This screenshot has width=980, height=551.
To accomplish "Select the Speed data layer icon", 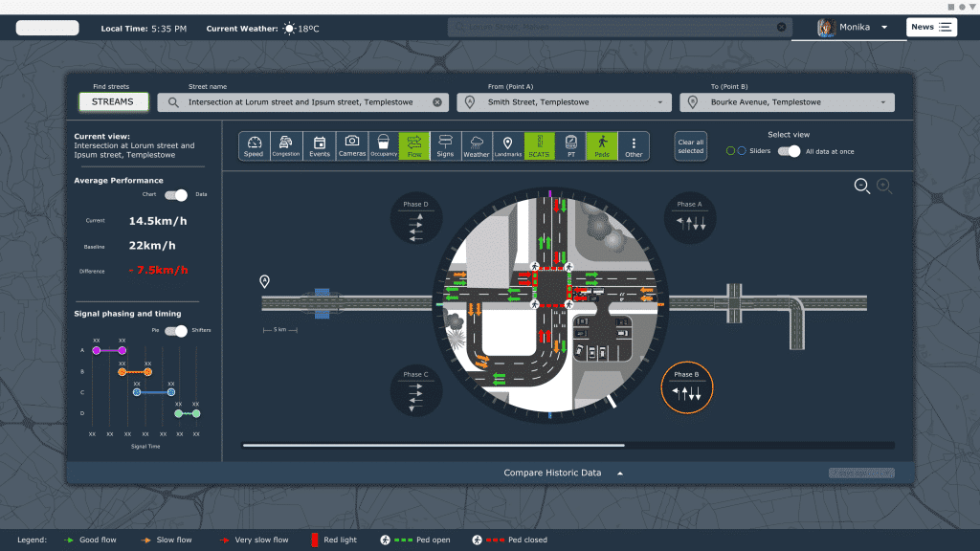I will 254,143.
